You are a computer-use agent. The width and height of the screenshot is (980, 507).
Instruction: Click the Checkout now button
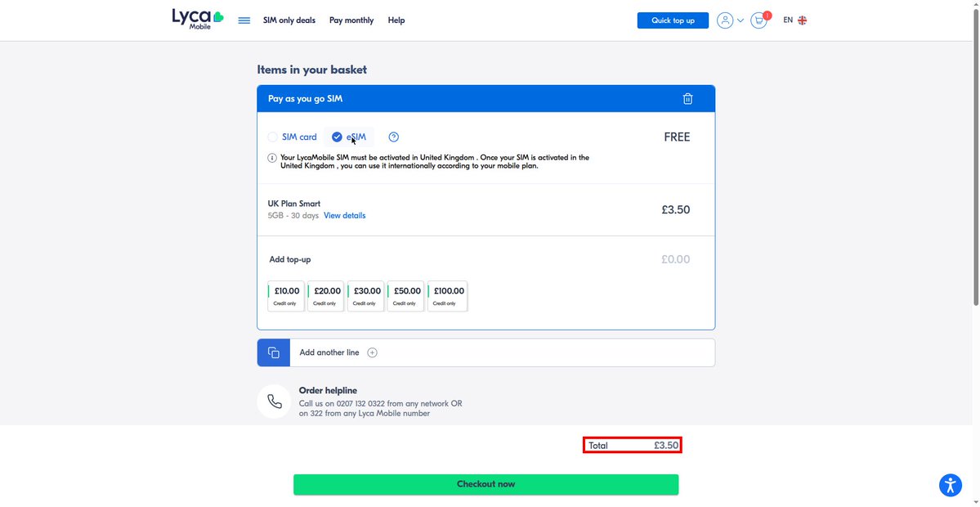[486, 484]
